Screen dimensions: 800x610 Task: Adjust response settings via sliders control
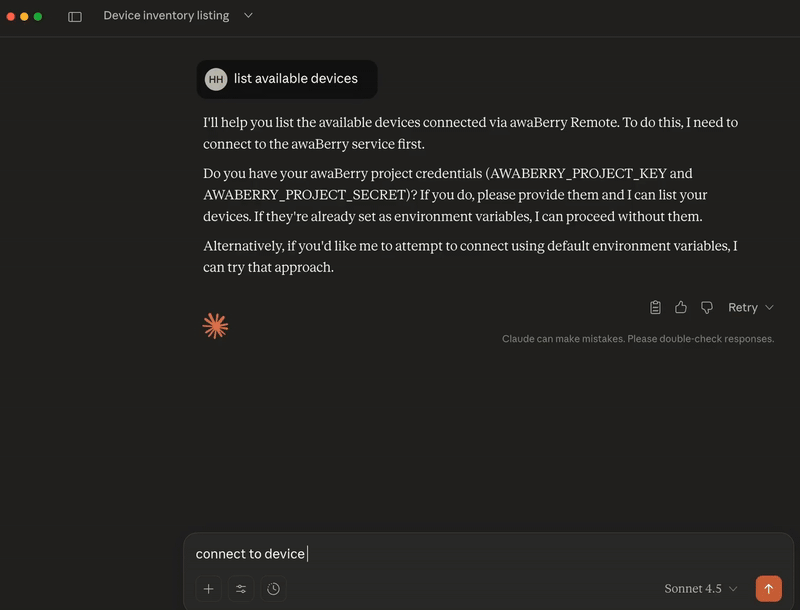240,589
